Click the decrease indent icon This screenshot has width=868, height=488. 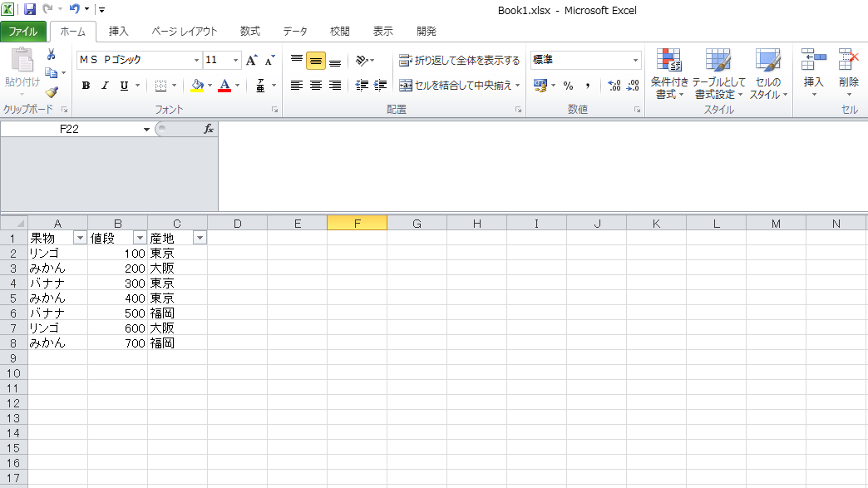point(362,85)
